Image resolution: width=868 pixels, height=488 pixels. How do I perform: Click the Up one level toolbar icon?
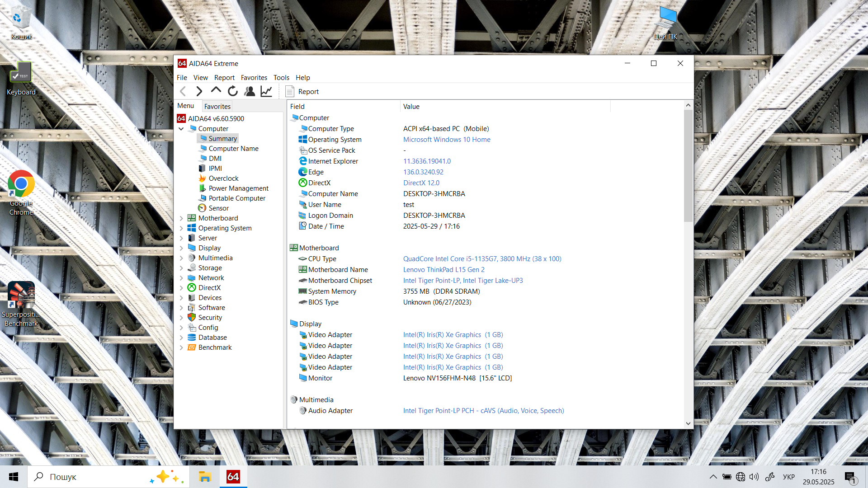tap(216, 90)
